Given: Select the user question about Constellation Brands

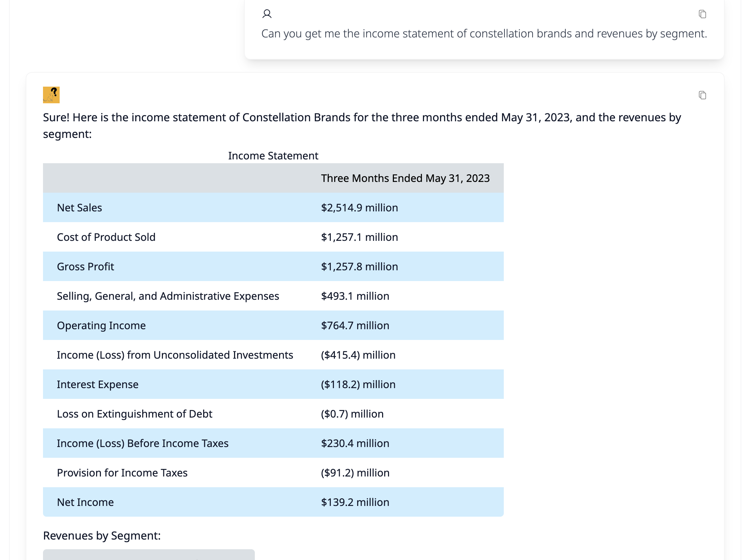Looking at the screenshot, I should [x=484, y=34].
